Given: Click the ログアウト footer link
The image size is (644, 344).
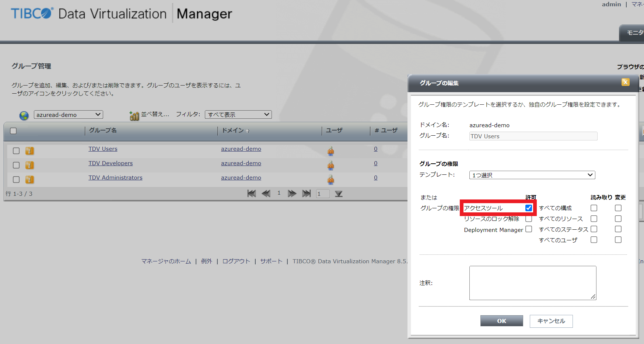Looking at the screenshot, I should click(x=236, y=261).
